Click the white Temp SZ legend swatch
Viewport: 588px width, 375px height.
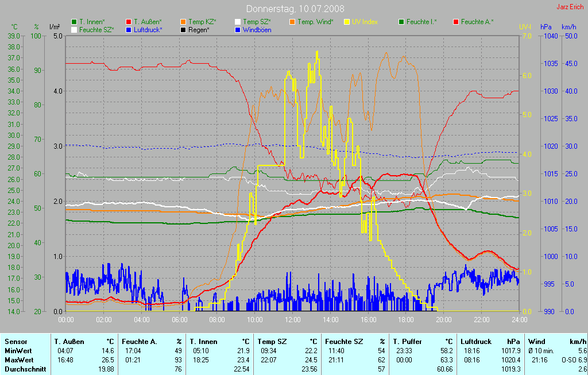[238, 22]
